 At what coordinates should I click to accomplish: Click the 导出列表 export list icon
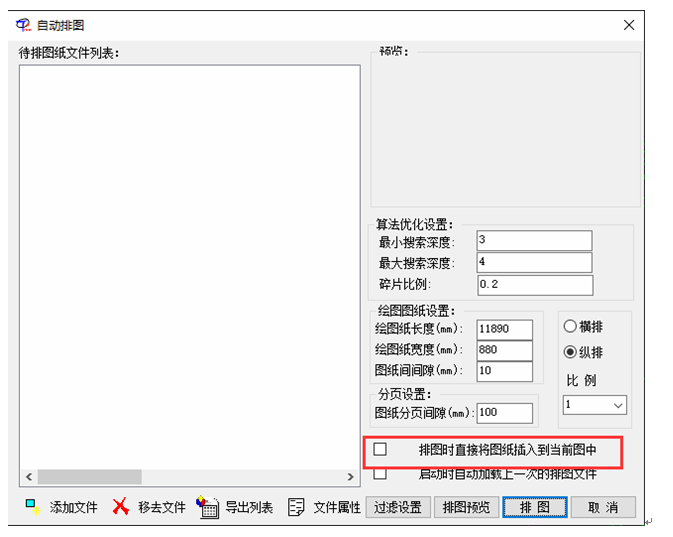coord(207,507)
